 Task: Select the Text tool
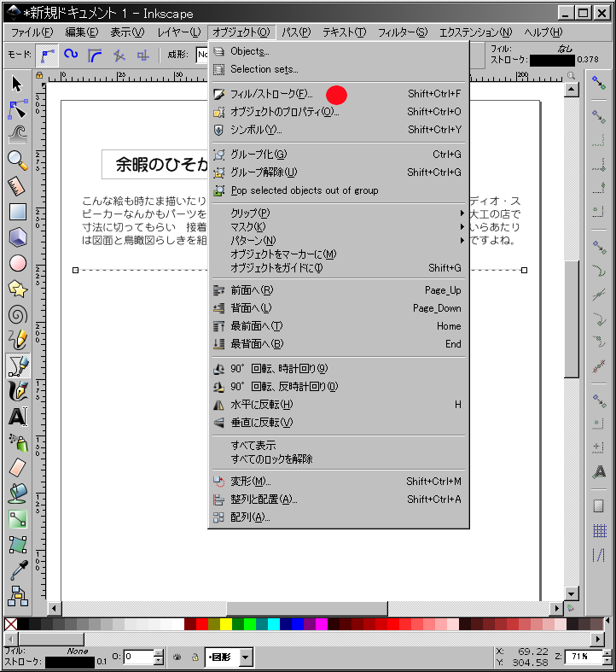pos(17,417)
